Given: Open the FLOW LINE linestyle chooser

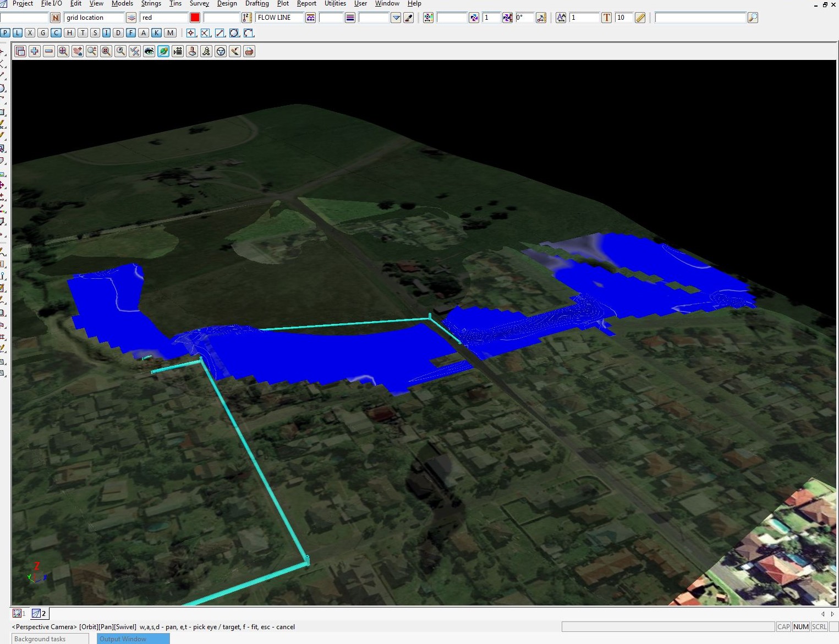Looking at the screenshot, I should 310,18.
